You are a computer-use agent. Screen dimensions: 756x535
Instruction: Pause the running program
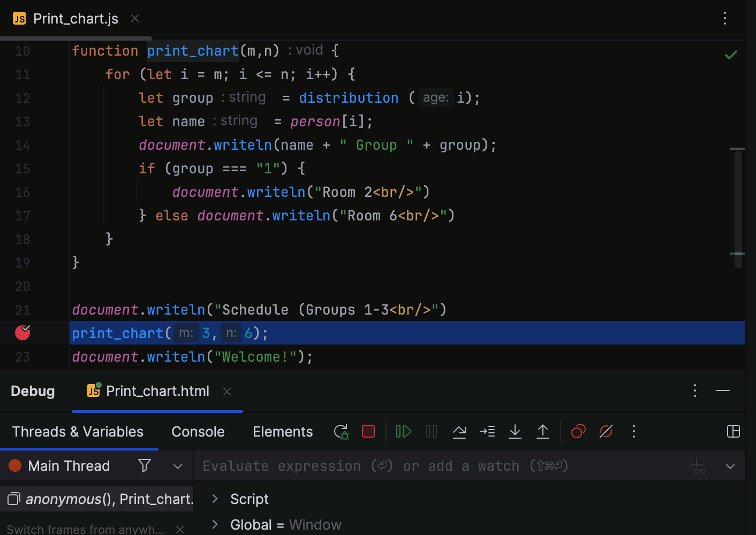coord(431,431)
